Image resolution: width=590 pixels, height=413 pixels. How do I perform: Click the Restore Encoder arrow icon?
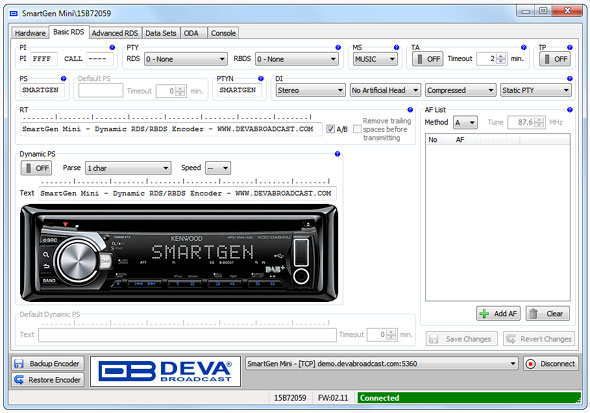coord(19,380)
